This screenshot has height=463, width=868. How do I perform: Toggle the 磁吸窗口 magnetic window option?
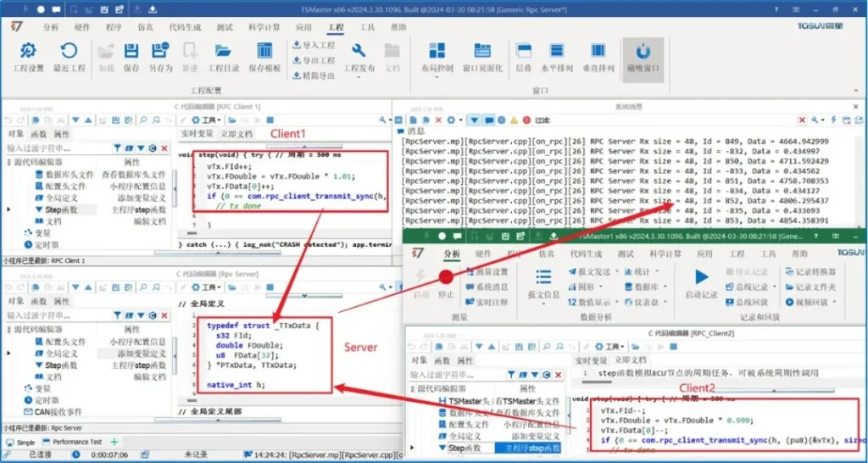click(x=641, y=55)
